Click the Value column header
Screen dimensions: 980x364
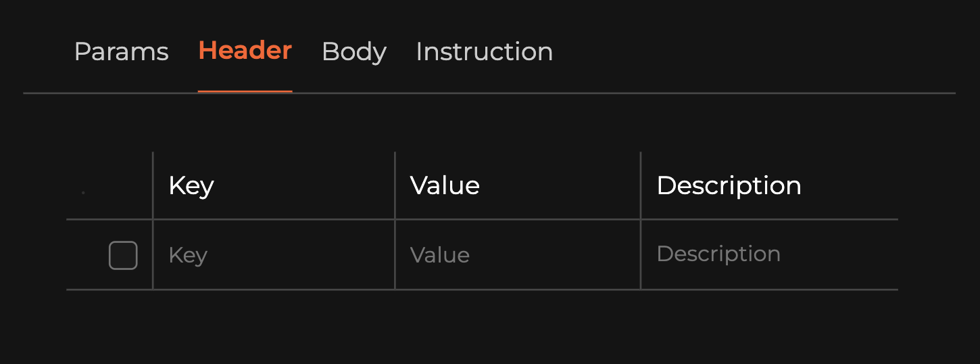click(x=445, y=185)
